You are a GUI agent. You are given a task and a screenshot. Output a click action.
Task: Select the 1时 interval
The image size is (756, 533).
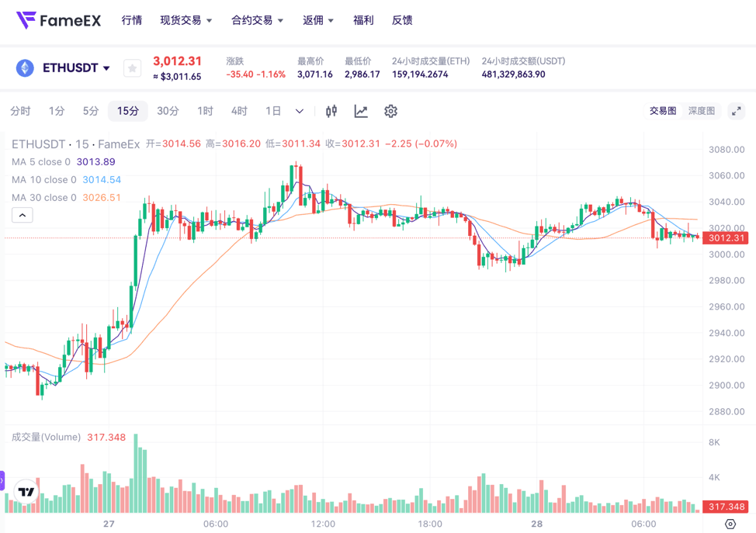click(205, 111)
